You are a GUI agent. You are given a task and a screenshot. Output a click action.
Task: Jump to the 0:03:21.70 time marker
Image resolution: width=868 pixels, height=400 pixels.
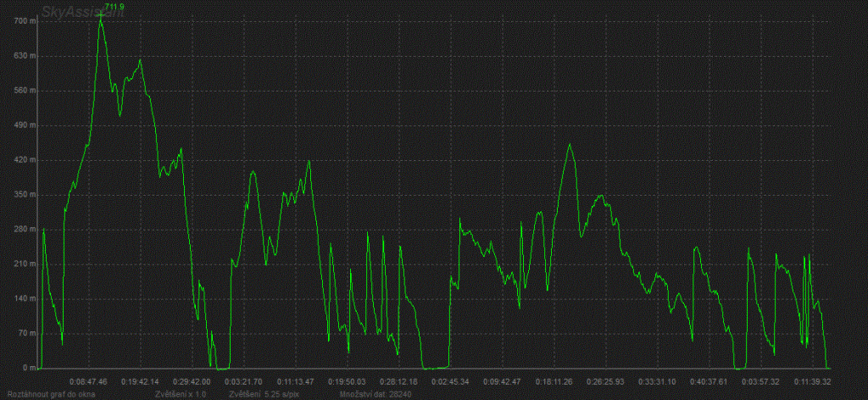click(242, 381)
